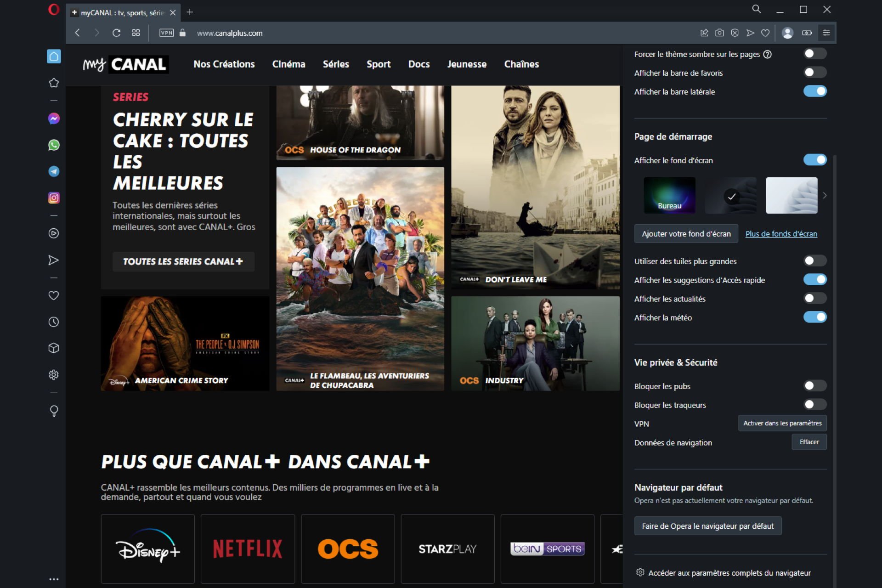Open the Speed Dial grid icon
Image resolution: width=882 pixels, height=588 pixels.
point(136,33)
